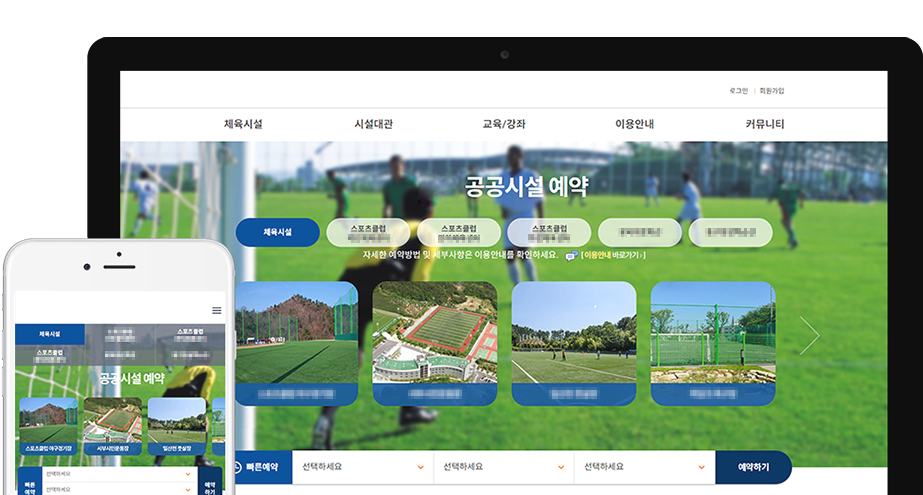Viewport: 923px width, 495px height.
Task: Open the green-fenced goal thumbnail on desktop
Action: tap(713, 344)
